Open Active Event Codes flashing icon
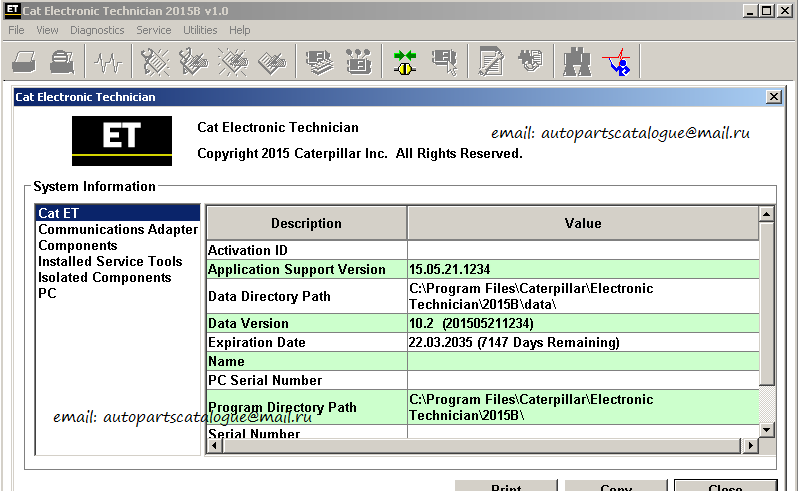 (233, 62)
